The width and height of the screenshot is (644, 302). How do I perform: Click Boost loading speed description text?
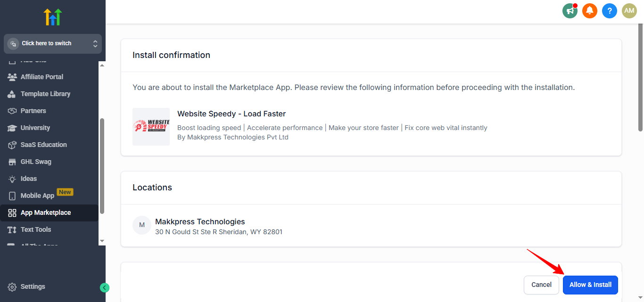point(332,128)
